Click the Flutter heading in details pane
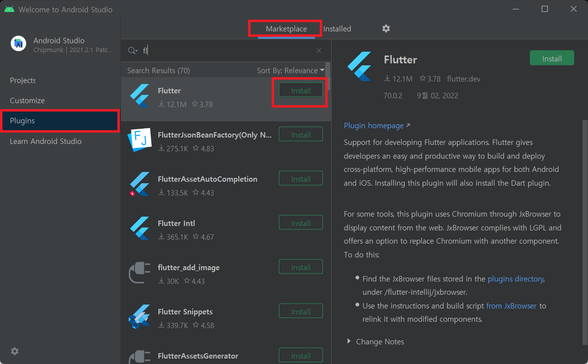This screenshot has height=364, width=588. [x=400, y=59]
